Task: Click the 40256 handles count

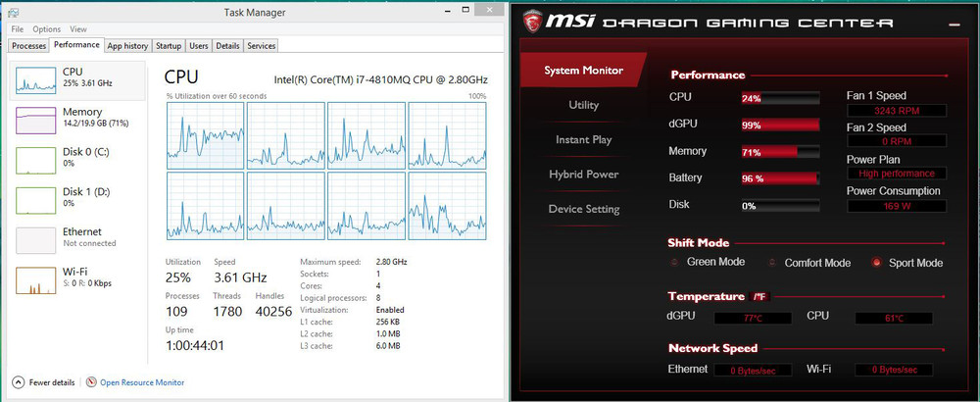Action: click(273, 312)
